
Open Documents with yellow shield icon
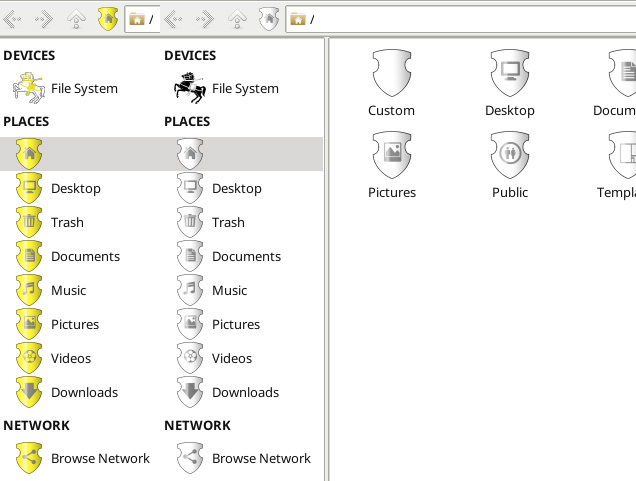tap(68, 256)
